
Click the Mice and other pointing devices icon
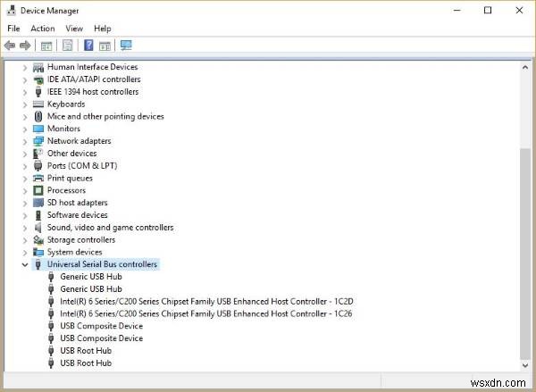click(x=38, y=117)
